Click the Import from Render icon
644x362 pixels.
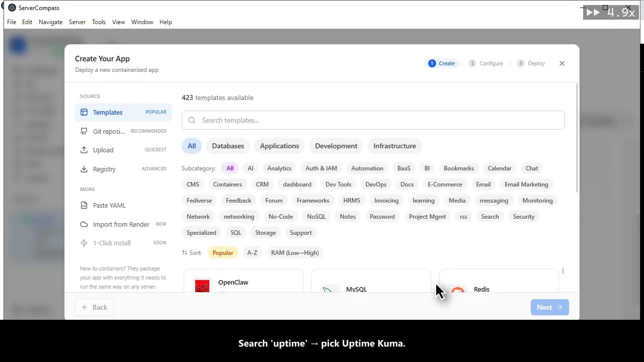point(84,224)
